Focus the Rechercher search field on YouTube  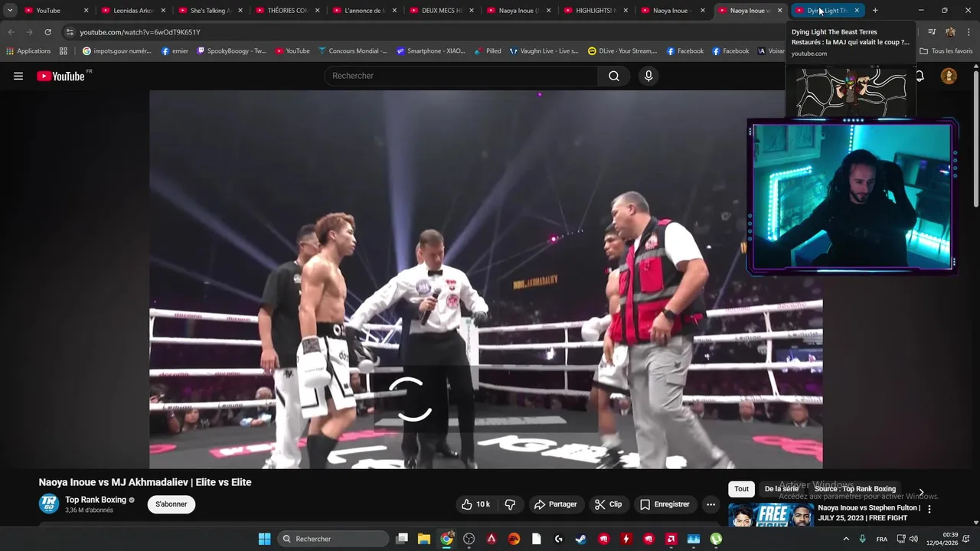[x=462, y=76]
